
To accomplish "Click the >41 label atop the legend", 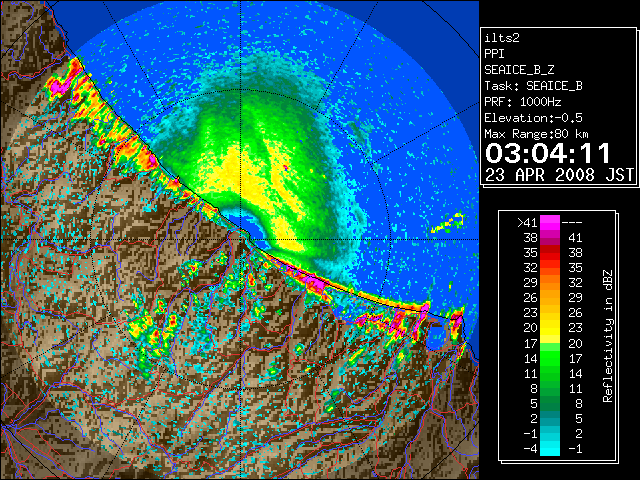I will click(x=527, y=223).
